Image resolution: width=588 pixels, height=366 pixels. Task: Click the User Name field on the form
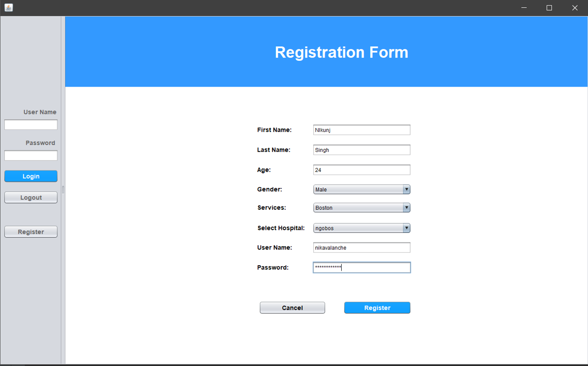(x=362, y=247)
